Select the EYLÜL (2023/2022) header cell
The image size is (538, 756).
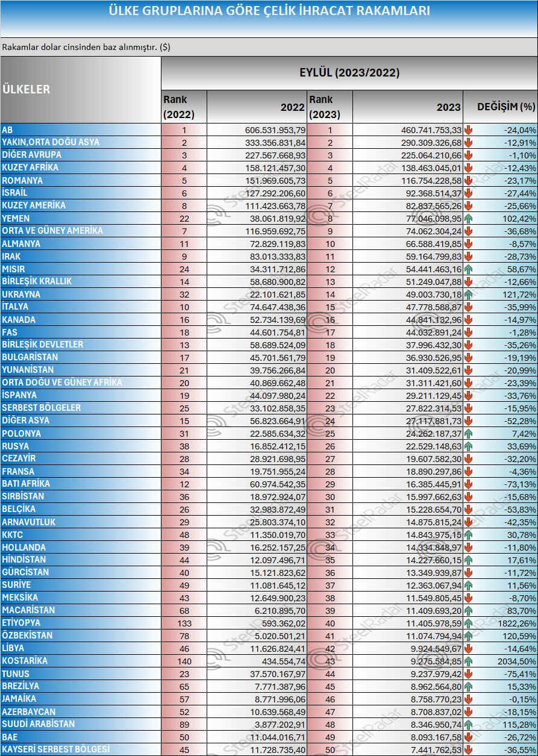point(349,73)
